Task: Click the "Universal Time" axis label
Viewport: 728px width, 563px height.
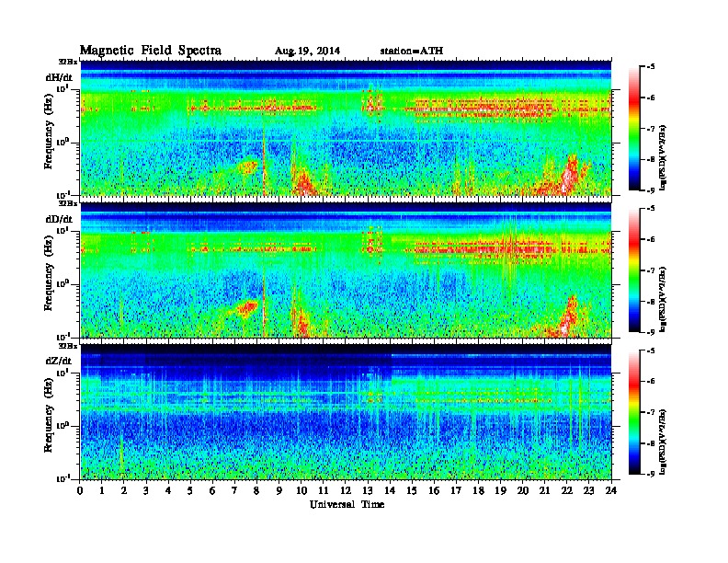Action: pos(347,504)
